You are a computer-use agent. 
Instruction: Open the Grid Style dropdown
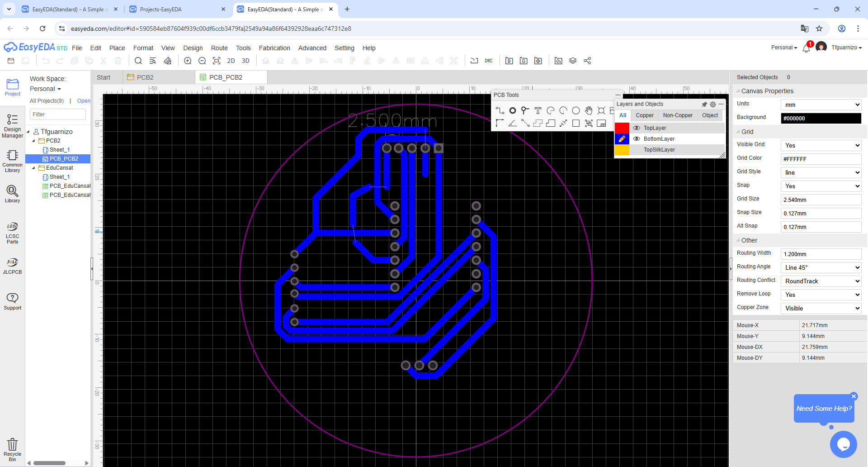(821, 172)
